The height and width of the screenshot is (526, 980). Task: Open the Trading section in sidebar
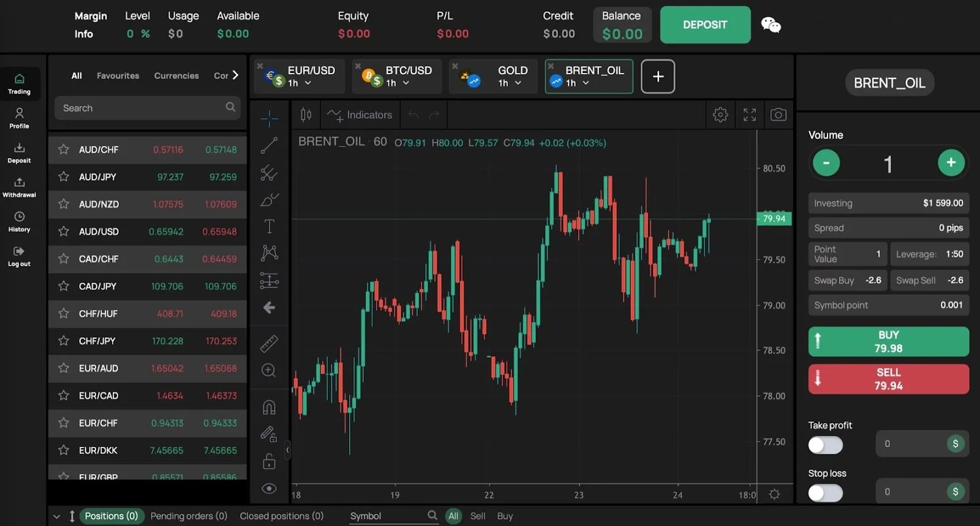19,84
